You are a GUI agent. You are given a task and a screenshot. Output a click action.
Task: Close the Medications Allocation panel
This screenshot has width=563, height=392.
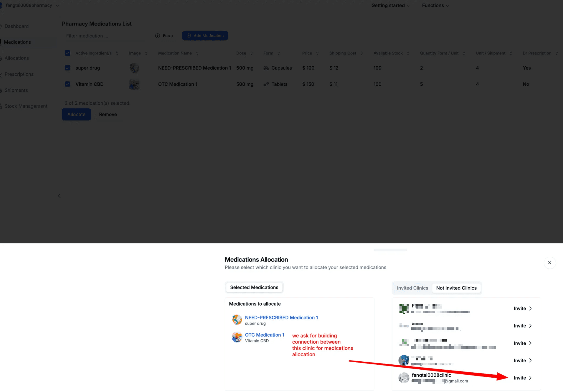[550, 262]
